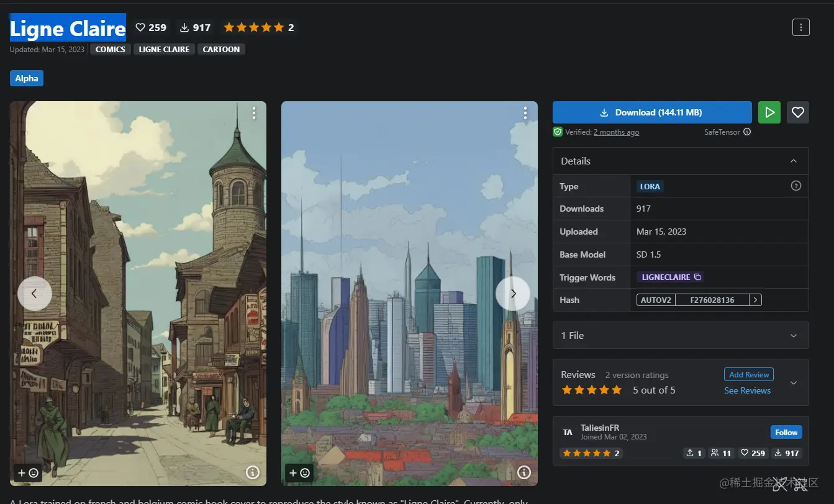
Task: Follow the user TaliesinFR
Action: (786, 432)
